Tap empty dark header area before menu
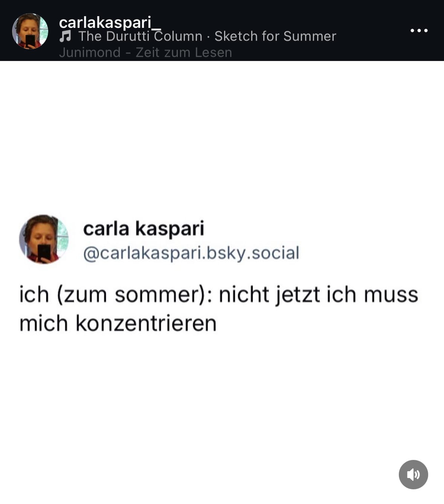Screen dimensions: 444x504 click(373, 31)
